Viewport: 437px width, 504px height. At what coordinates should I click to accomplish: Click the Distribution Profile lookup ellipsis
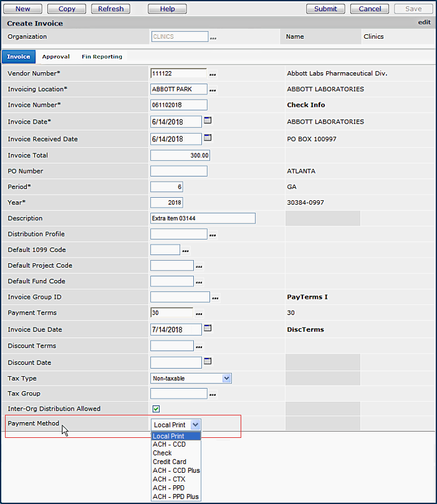(x=213, y=235)
